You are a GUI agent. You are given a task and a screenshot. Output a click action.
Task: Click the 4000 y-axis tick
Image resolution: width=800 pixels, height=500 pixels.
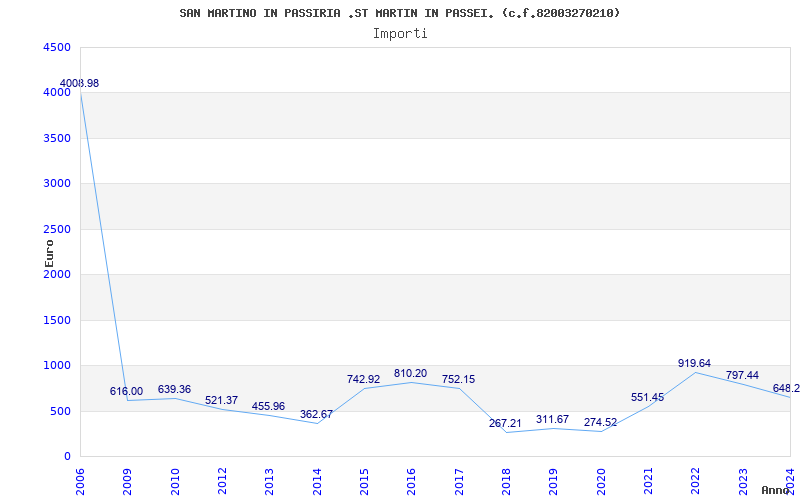[x=56, y=93]
